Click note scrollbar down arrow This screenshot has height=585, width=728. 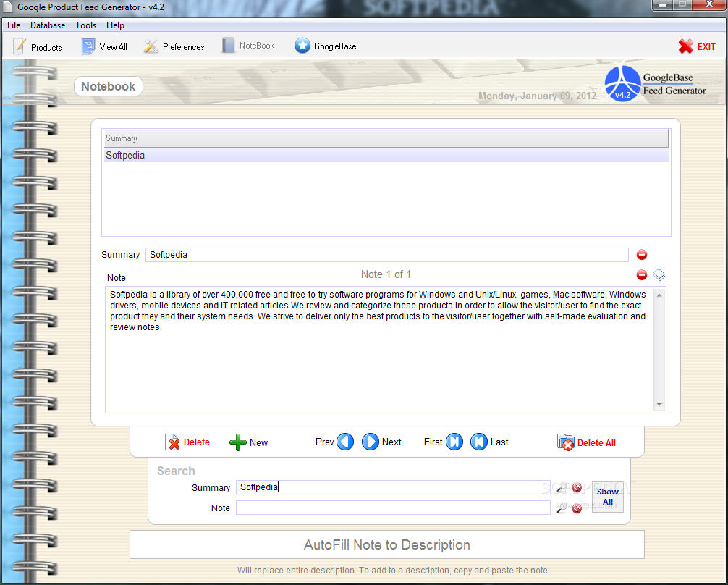pyautogui.click(x=659, y=405)
